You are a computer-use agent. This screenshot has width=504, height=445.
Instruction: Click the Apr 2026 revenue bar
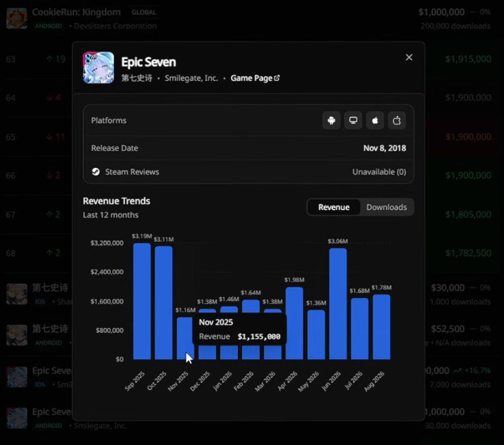pos(295,323)
